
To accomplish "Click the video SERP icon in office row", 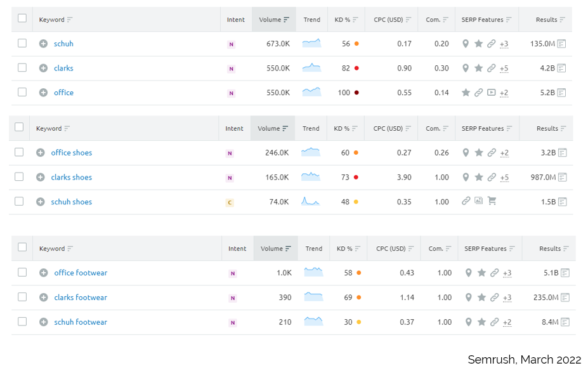I will coord(491,92).
